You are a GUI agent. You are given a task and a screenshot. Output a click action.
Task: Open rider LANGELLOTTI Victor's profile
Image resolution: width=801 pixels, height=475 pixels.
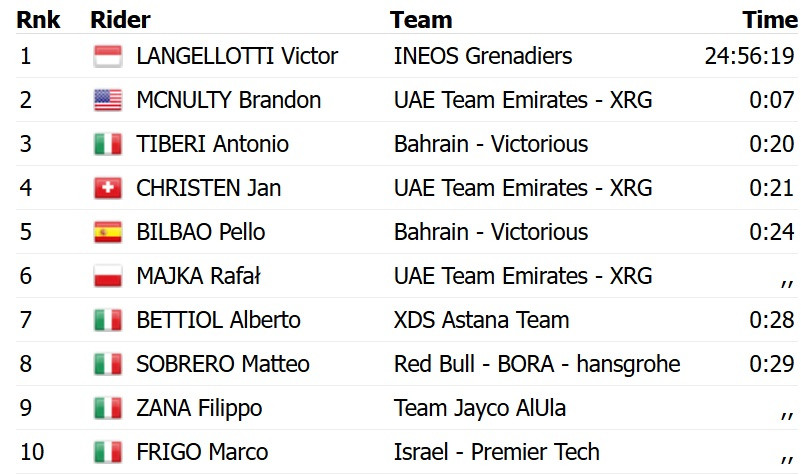[x=237, y=56]
